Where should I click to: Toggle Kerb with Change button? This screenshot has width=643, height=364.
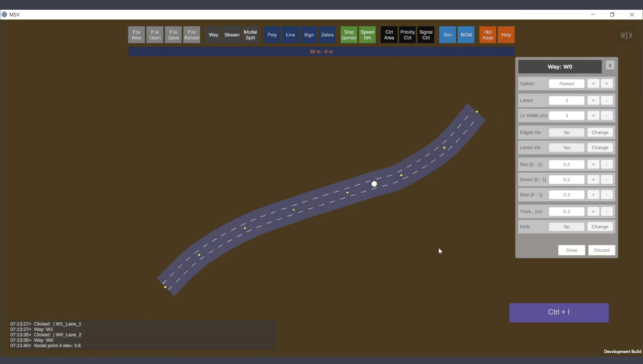600,227
